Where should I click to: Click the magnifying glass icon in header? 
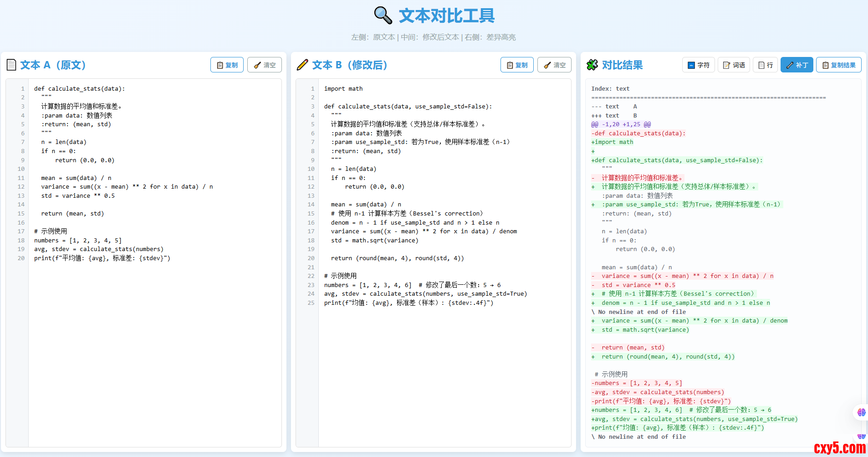[383, 15]
